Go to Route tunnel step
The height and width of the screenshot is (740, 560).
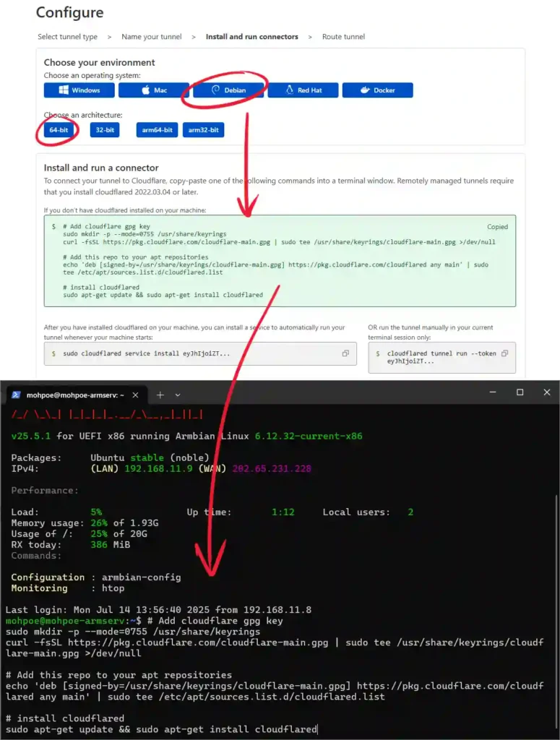point(343,37)
